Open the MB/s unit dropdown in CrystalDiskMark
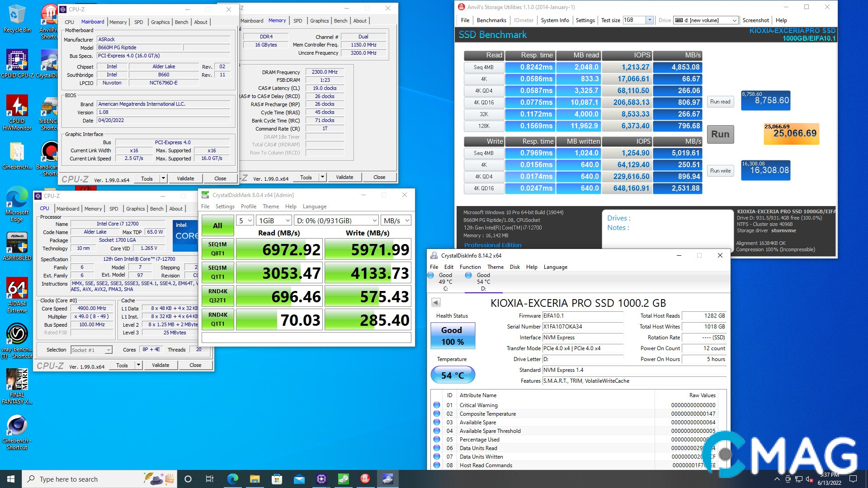The width and height of the screenshot is (868, 488). [396, 221]
